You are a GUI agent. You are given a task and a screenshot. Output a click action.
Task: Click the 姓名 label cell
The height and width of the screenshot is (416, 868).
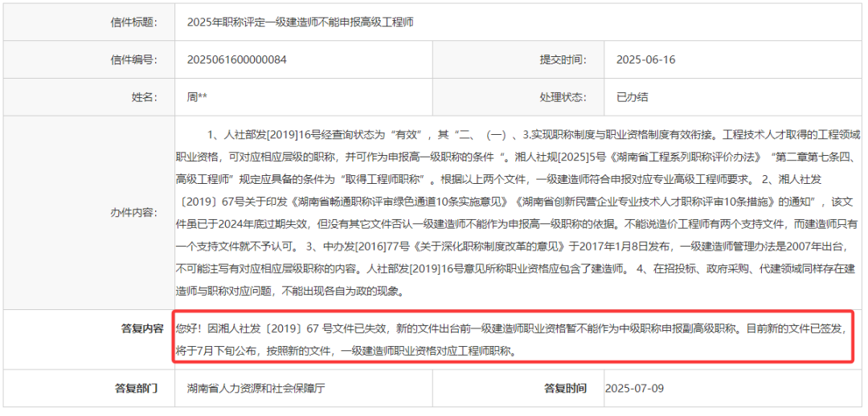(142, 97)
